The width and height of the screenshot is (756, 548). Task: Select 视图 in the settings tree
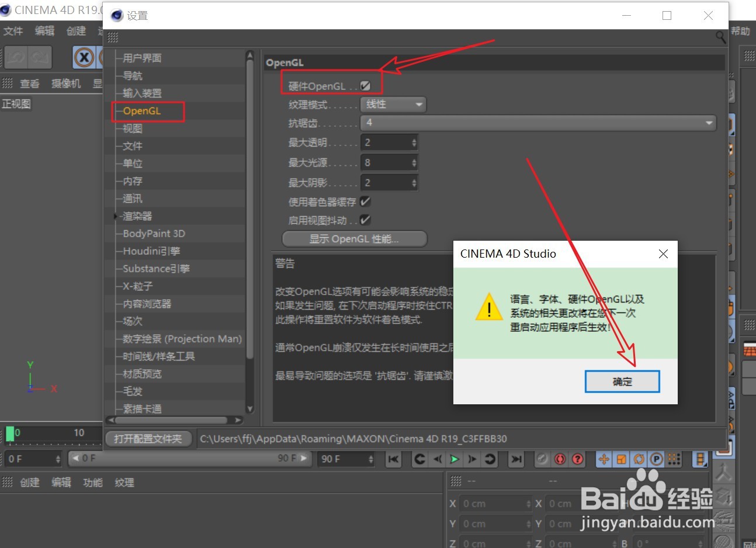(133, 128)
